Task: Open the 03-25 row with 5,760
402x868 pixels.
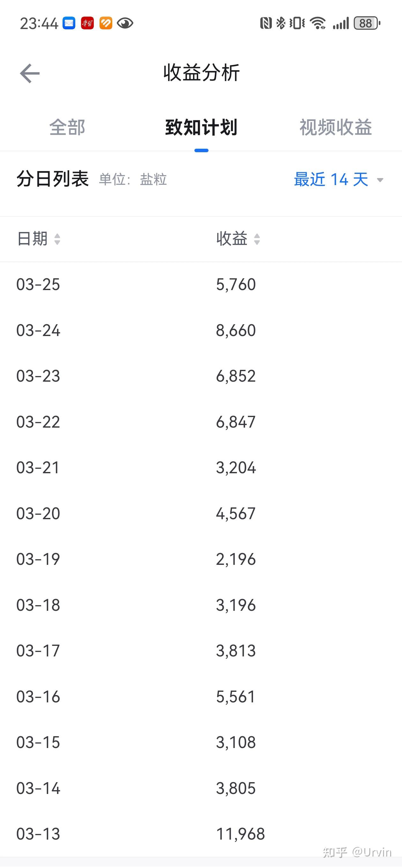Action: 201,284
